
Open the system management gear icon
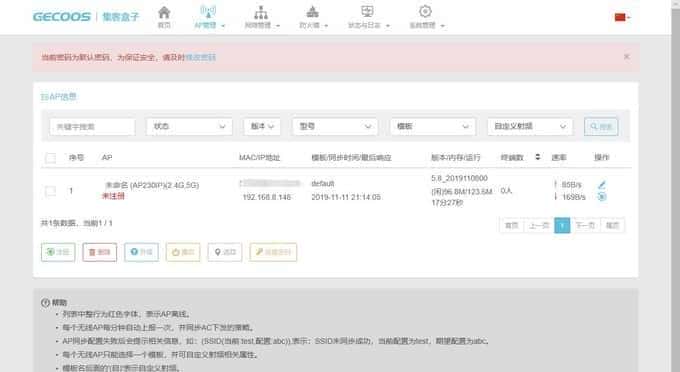[x=425, y=12]
